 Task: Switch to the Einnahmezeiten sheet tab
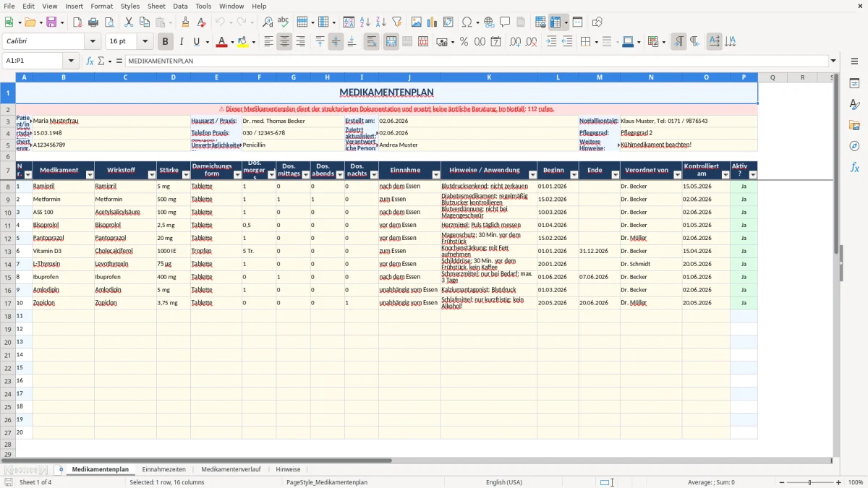tap(163, 469)
